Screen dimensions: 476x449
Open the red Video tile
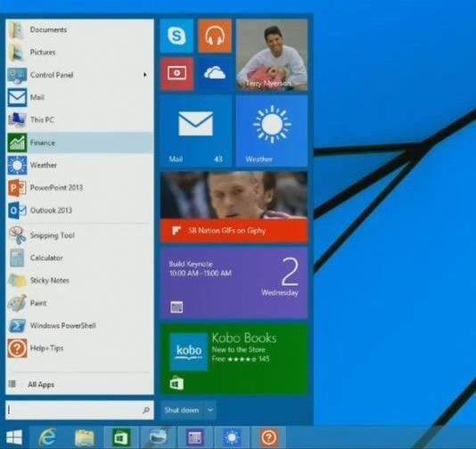click(x=176, y=74)
